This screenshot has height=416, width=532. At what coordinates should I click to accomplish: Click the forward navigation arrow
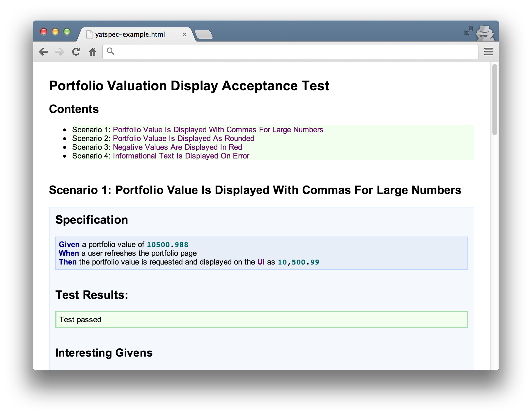coord(60,52)
